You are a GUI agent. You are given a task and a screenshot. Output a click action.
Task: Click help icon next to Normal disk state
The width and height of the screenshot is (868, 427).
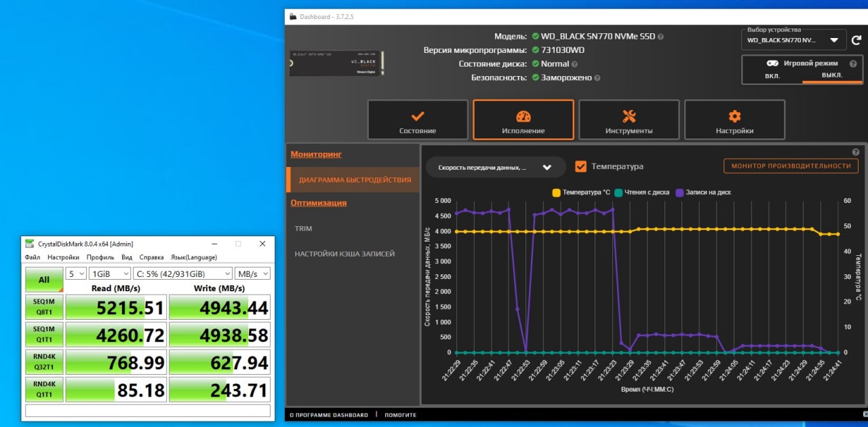[574, 64]
